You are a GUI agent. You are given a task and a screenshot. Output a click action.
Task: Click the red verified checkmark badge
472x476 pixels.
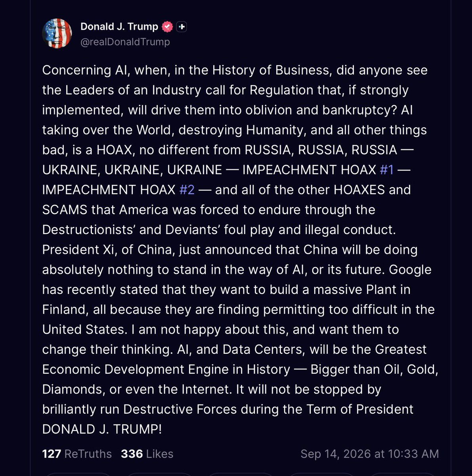point(168,27)
